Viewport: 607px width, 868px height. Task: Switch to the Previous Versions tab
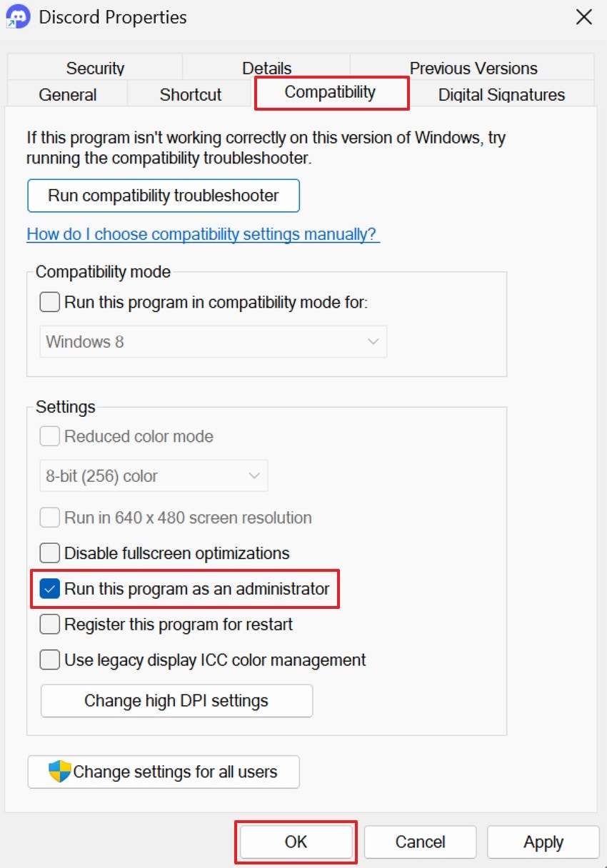pyautogui.click(x=473, y=68)
